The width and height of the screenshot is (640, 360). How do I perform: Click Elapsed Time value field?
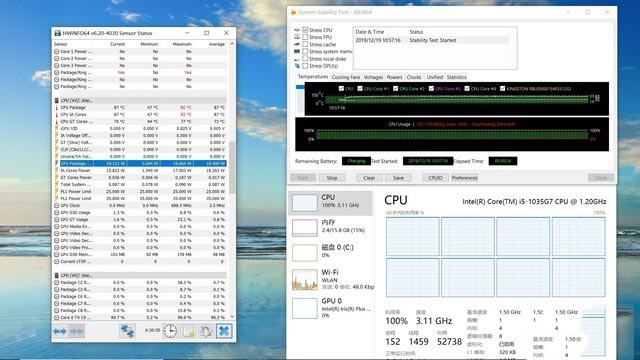[502, 161]
